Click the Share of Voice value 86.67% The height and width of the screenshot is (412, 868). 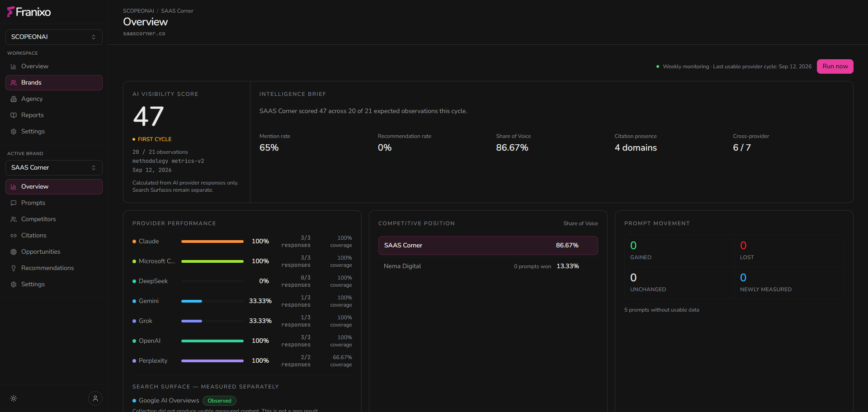[x=512, y=148]
